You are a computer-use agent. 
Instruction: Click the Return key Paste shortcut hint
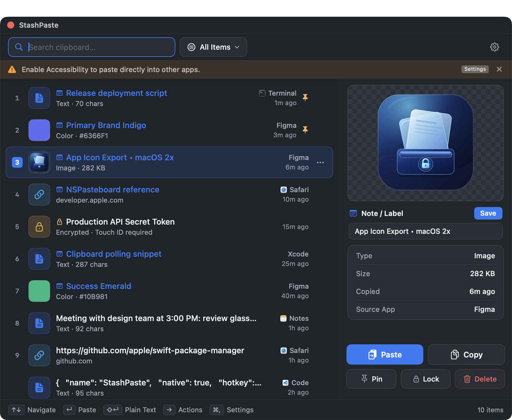69,410
